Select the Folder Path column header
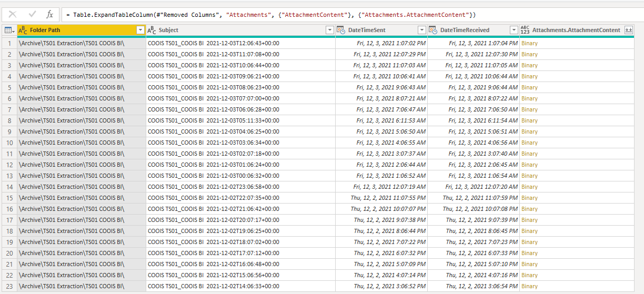Viewport: 644px width, 294px height. [82, 31]
